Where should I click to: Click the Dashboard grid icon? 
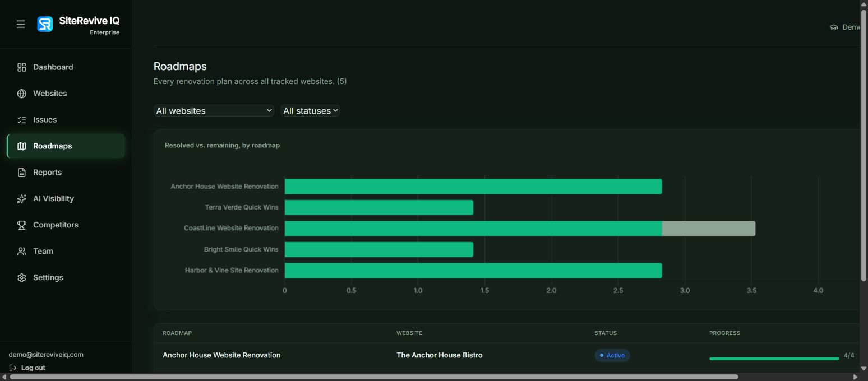[22, 67]
